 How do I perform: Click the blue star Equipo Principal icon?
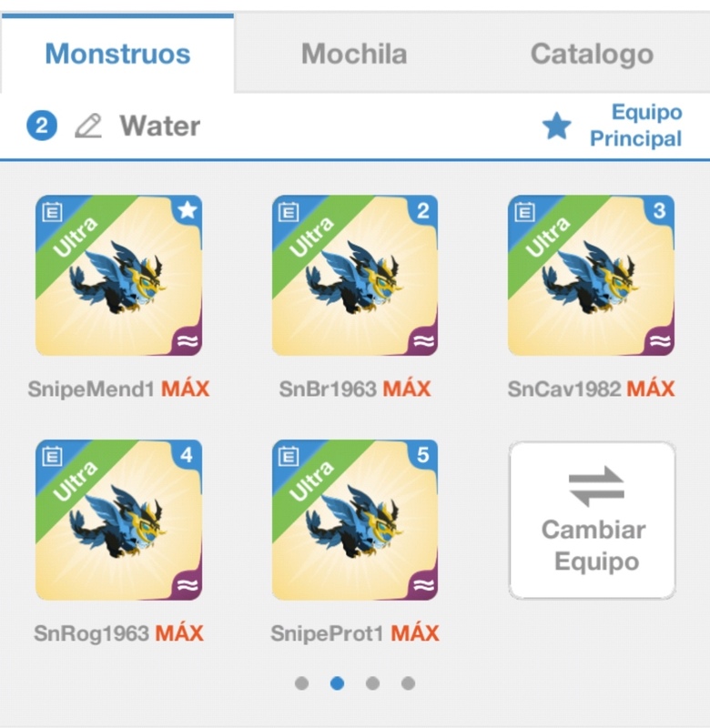[556, 126]
